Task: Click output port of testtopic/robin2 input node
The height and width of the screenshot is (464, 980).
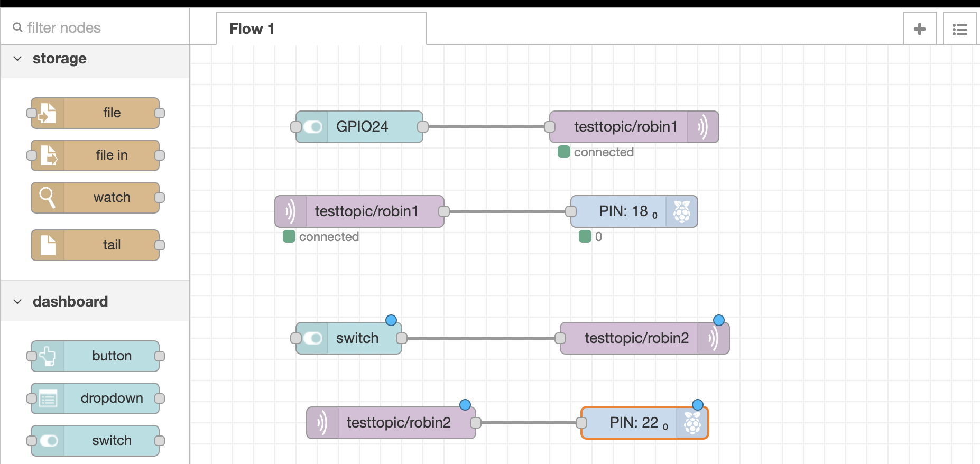Action: coord(476,423)
